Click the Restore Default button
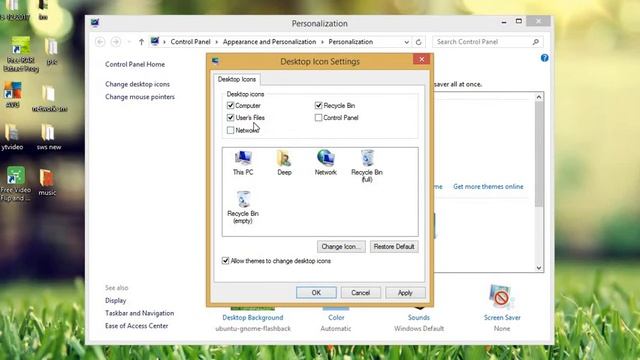This screenshot has height=360, width=640. (x=394, y=247)
